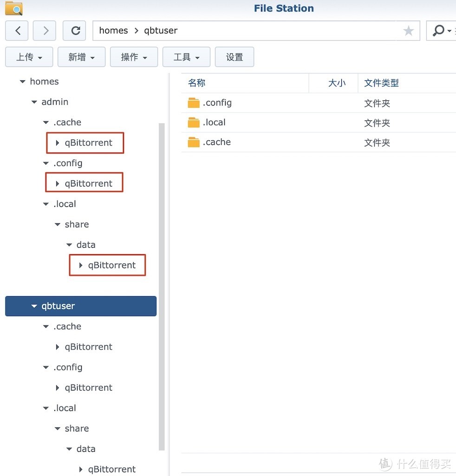Click the star to favorite current folder
The width and height of the screenshot is (456, 476).
click(x=408, y=30)
